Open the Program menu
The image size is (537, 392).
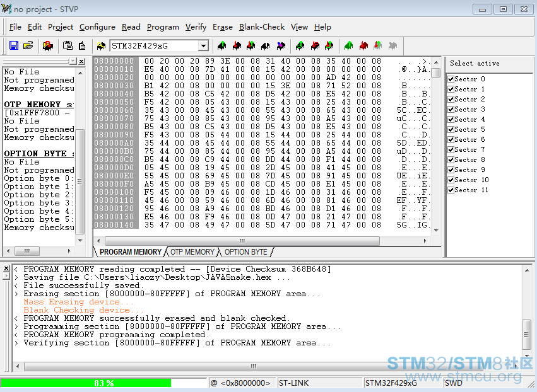(x=163, y=27)
